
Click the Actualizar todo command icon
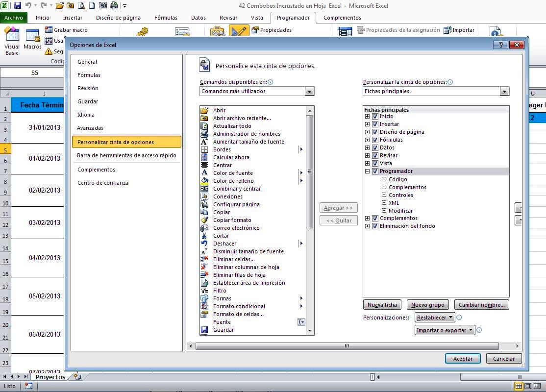(204, 126)
